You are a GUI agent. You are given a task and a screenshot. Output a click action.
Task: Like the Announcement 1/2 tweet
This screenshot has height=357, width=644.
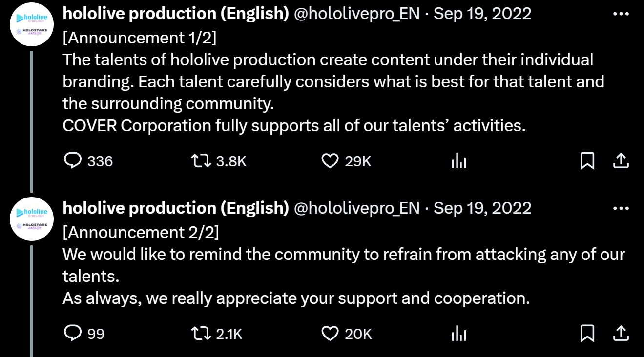pyautogui.click(x=330, y=160)
